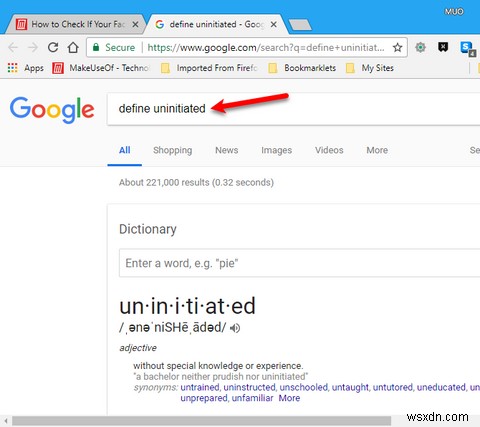This screenshot has width=480, height=427.
Task: Expand the More search categories menu
Action: pyautogui.click(x=377, y=150)
